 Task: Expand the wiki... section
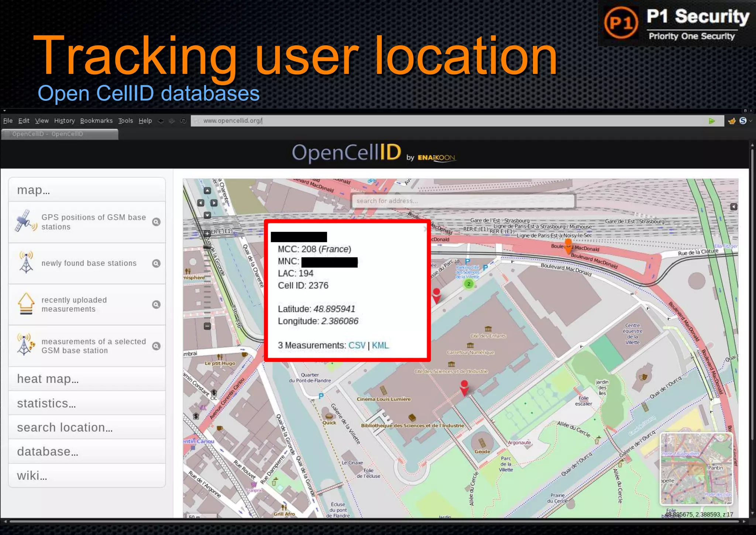coord(87,476)
